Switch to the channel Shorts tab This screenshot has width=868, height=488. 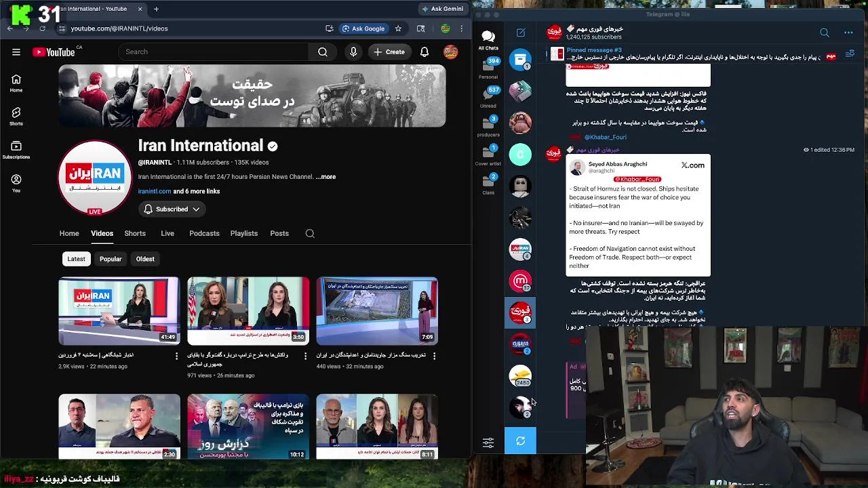135,234
